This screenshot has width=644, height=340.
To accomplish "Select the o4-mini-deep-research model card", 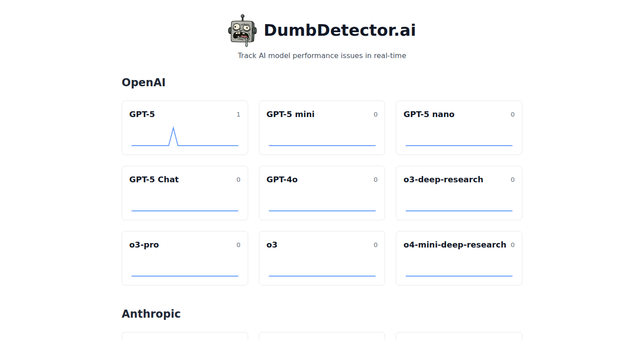I will (459, 258).
